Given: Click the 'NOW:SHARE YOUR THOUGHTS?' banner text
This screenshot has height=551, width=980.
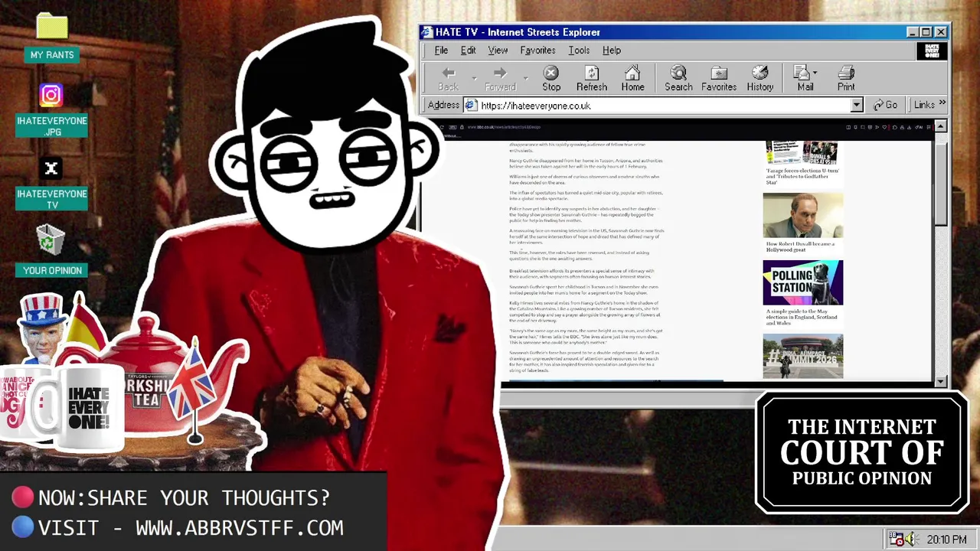Looking at the screenshot, I should point(184,497).
